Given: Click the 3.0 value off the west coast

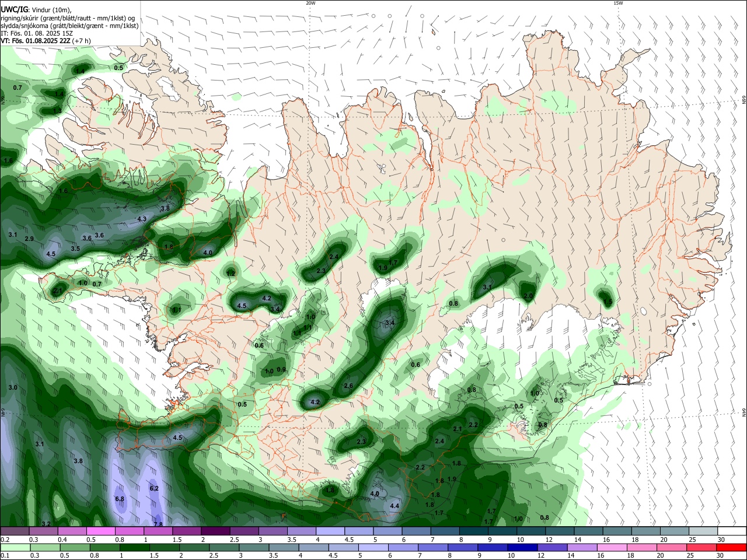Looking at the screenshot, I should tap(13, 387).
